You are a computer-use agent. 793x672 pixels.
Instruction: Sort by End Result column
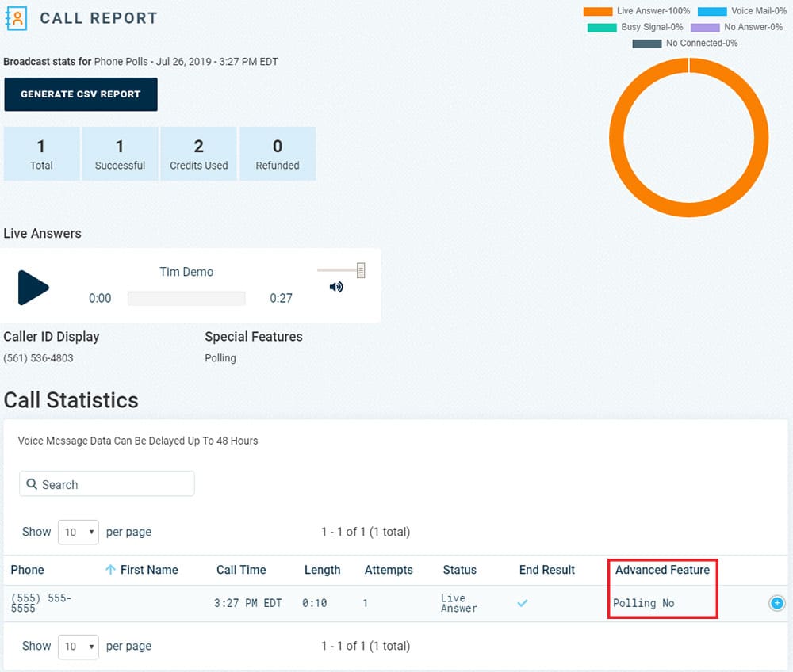pyautogui.click(x=546, y=570)
